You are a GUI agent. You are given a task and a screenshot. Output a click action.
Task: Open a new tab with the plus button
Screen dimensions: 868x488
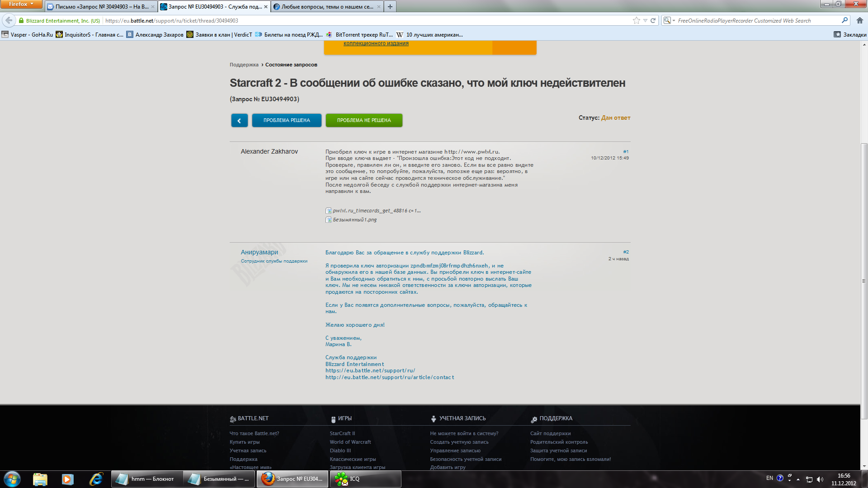[390, 6]
